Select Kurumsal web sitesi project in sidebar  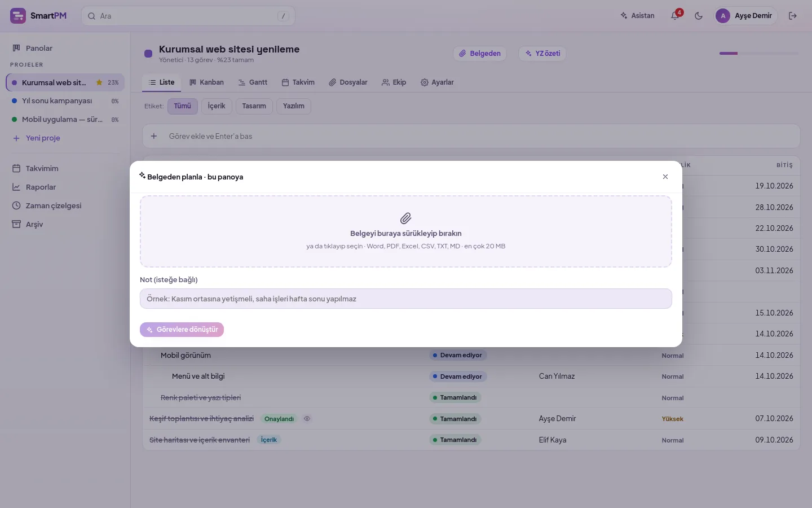coord(65,82)
